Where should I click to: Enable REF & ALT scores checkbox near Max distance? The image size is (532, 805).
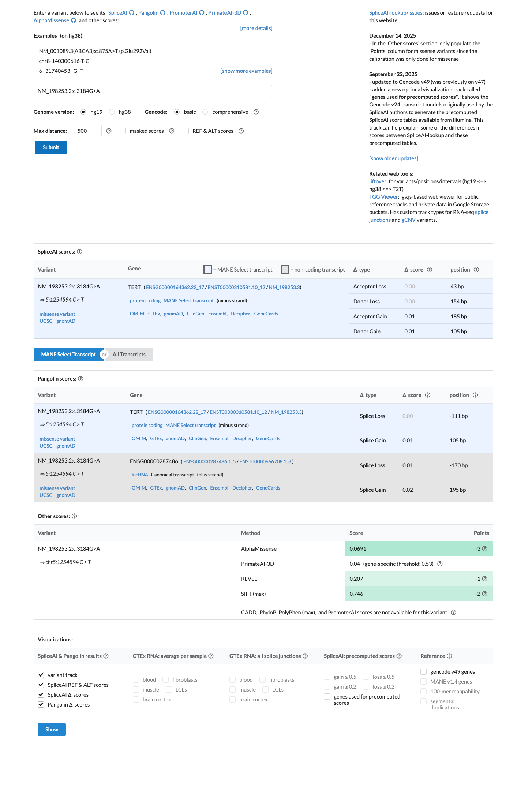coord(186,131)
